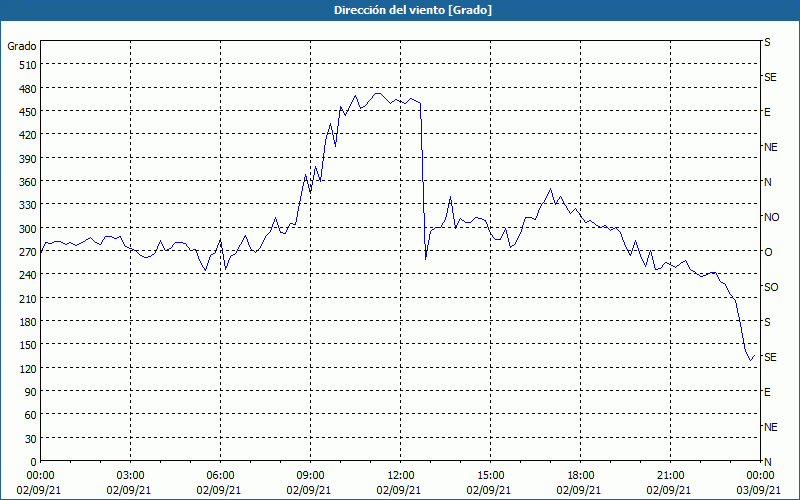Select the 420 degree axis label

click(x=28, y=135)
